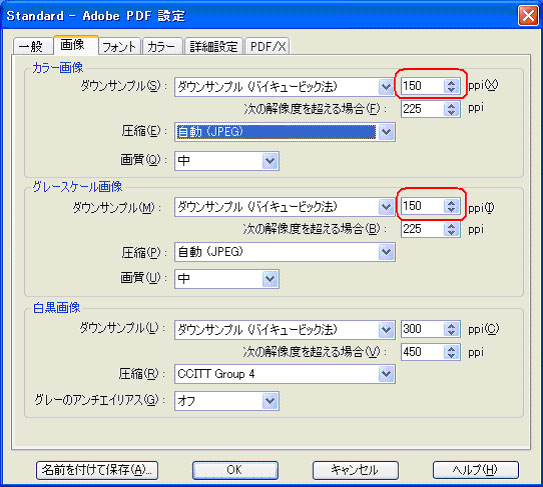Screen dimensions: 543x487
Task: Click the キャンセル button
Action: click(x=355, y=470)
